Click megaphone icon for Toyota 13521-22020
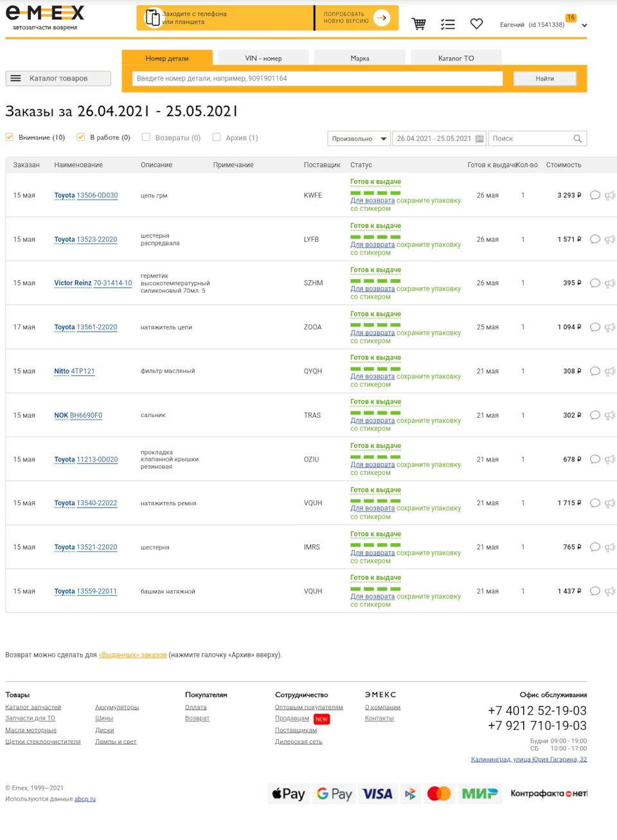This screenshot has height=840, width=617. [x=610, y=548]
